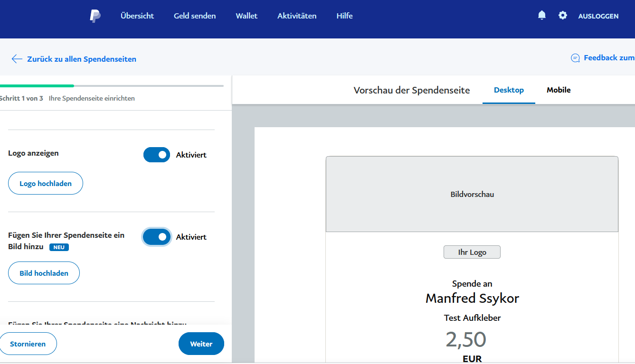This screenshot has height=364, width=635.
Task: Click the Logo hochladen button
Action: coord(46,184)
